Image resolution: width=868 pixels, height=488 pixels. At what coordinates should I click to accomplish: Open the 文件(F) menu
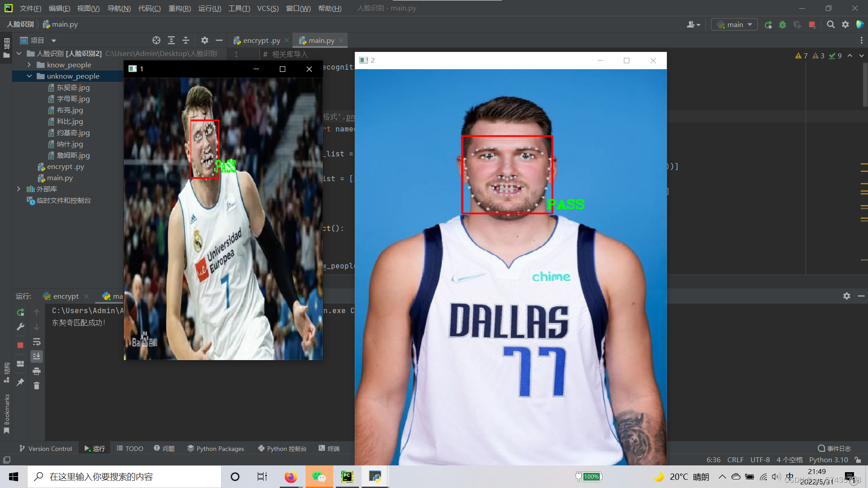[30, 9]
